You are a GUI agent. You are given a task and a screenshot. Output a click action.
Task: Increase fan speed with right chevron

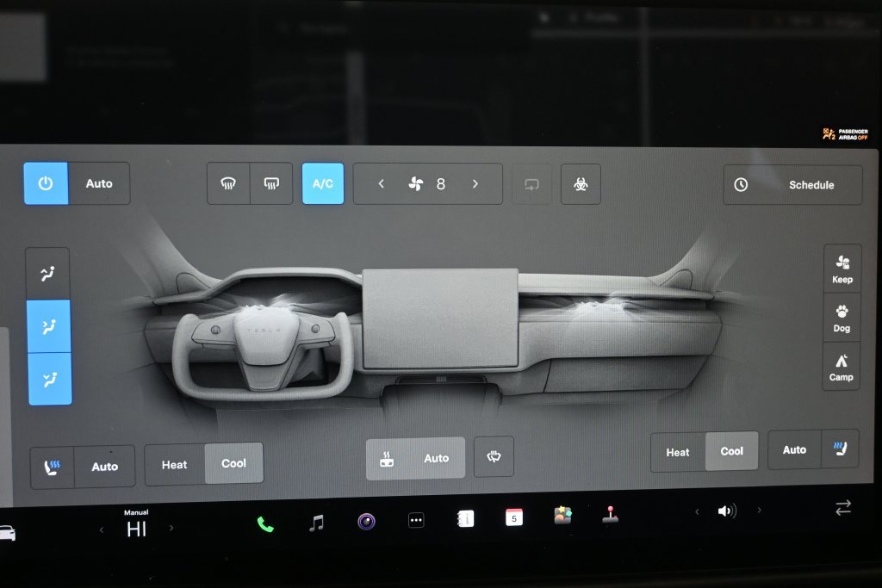pos(475,184)
